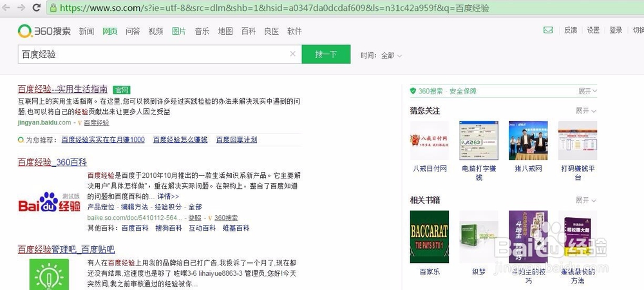Open the 百度经验管理吧_百度贴吧 result

pos(66,249)
